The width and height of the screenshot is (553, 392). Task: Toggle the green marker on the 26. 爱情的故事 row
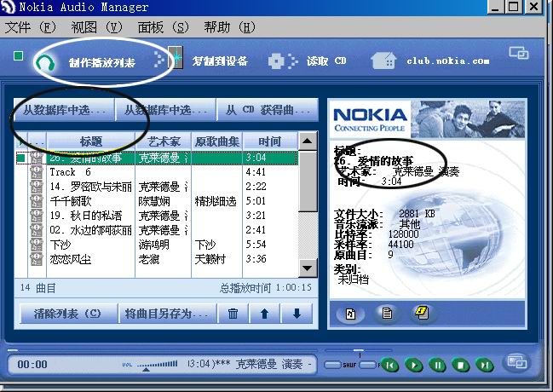pyautogui.click(x=21, y=159)
